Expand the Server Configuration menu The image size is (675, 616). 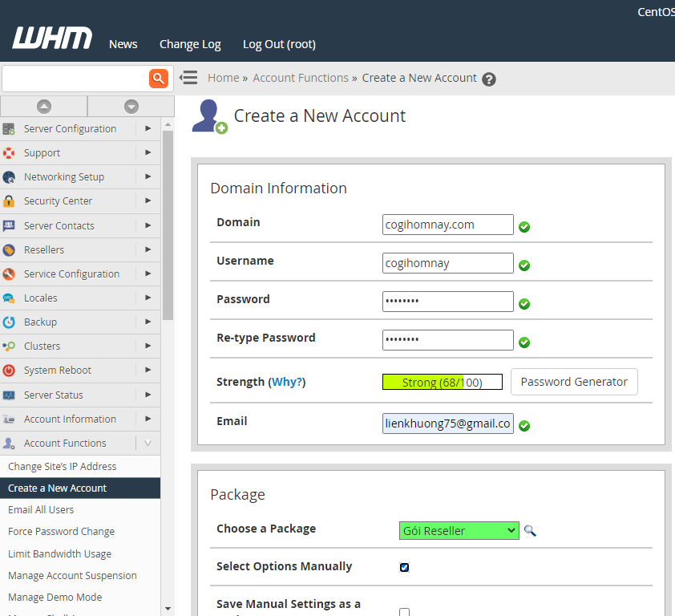(x=70, y=129)
